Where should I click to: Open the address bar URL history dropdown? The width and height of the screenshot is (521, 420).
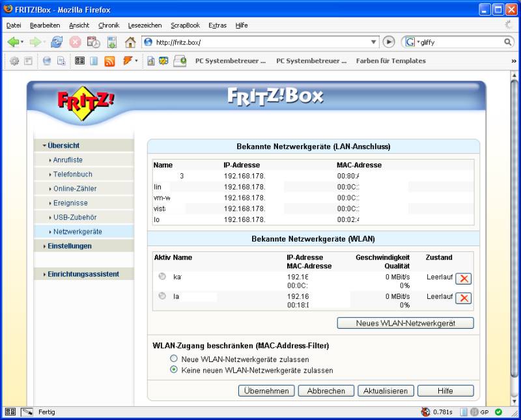373,42
